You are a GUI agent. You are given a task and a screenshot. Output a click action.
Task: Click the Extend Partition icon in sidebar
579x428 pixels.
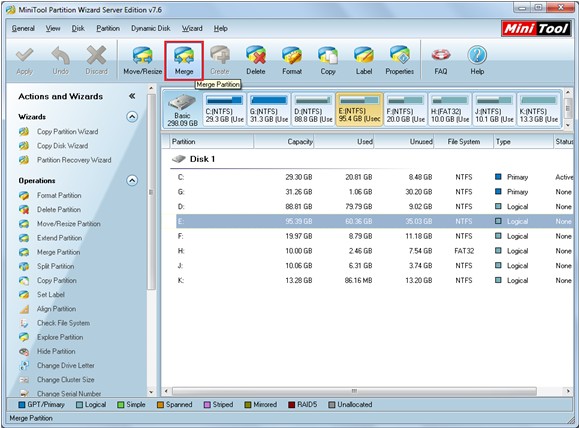[24, 238]
